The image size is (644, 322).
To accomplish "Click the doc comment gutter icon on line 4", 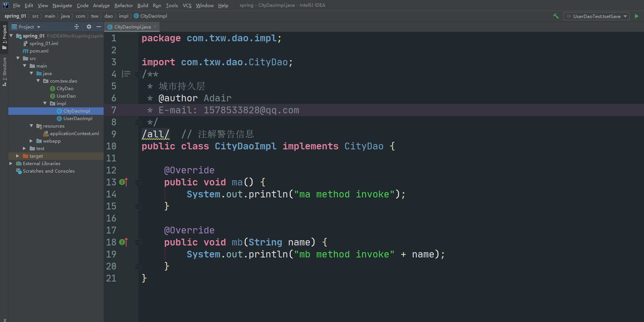I will click(x=127, y=74).
